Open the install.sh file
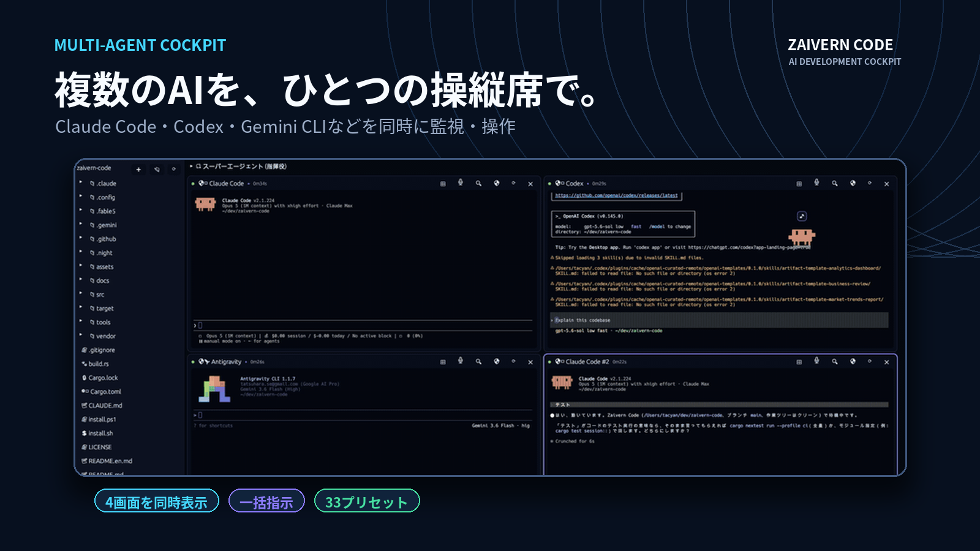The image size is (980, 551). (97, 433)
